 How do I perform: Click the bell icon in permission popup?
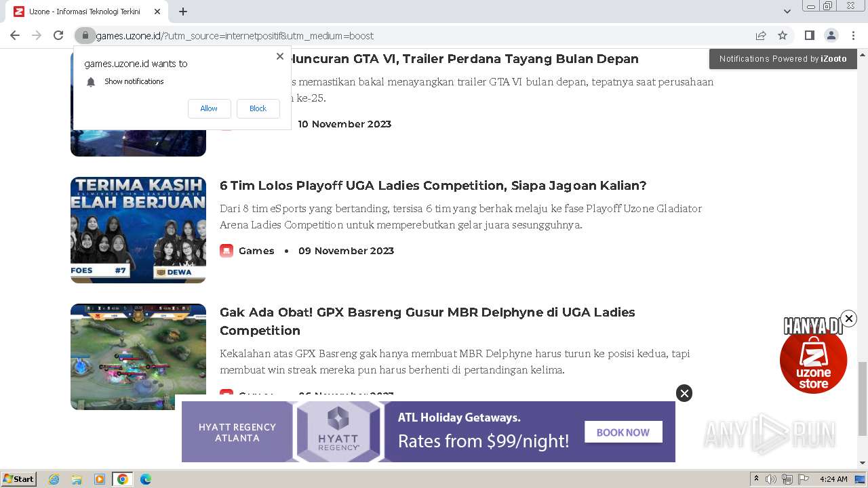91,82
